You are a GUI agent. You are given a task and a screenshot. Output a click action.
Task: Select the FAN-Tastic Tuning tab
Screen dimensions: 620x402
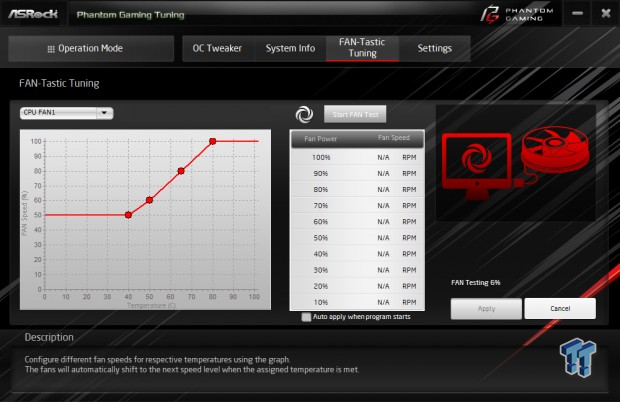(x=362, y=48)
